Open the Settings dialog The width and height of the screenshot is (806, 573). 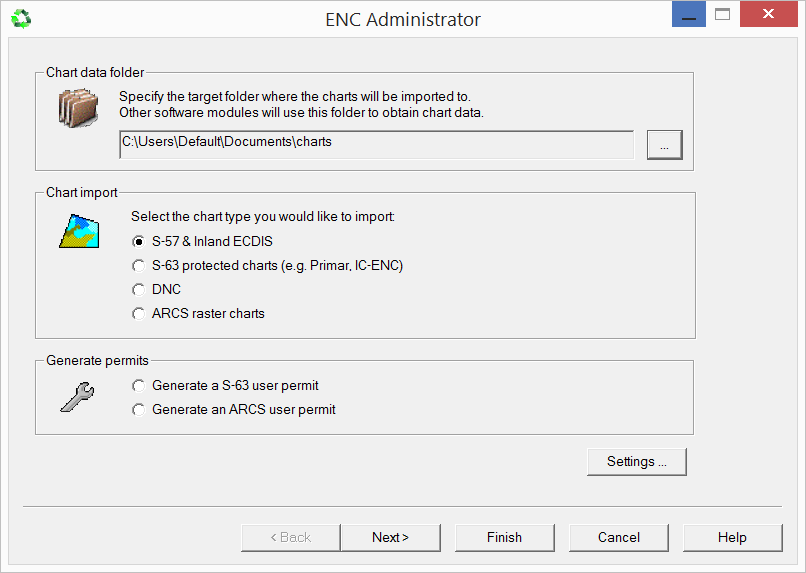[x=637, y=461]
